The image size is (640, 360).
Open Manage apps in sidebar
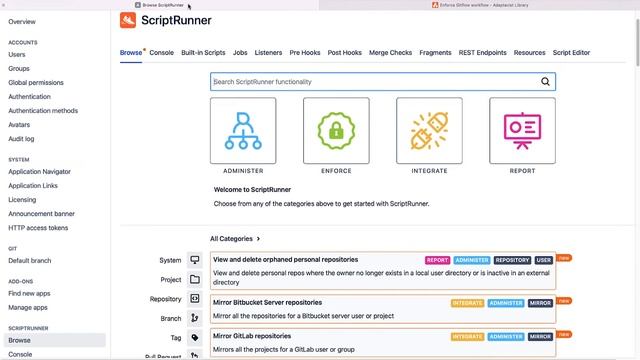click(x=28, y=307)
